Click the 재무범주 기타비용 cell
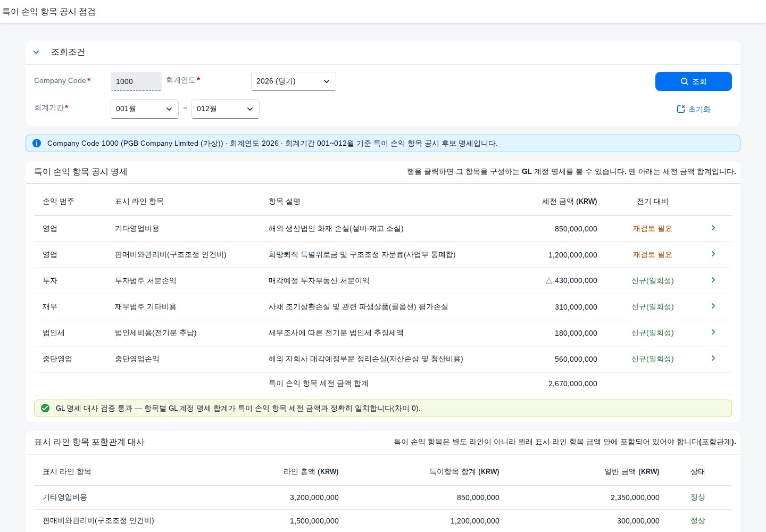 pos(146,307)
